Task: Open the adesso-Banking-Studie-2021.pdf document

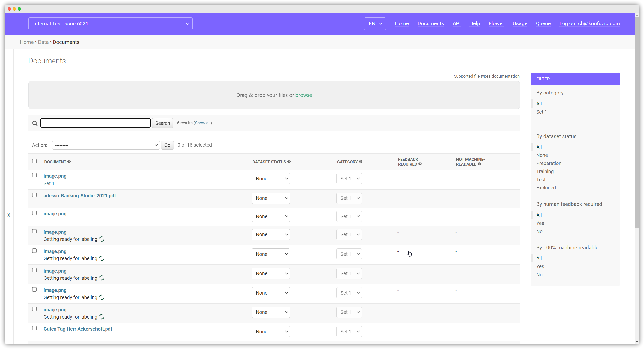Action: tap(80, 196)
